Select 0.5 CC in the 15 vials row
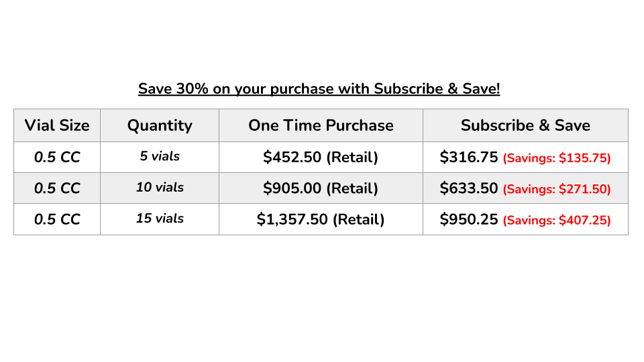644x362 pixels. (x=57, y=220)
